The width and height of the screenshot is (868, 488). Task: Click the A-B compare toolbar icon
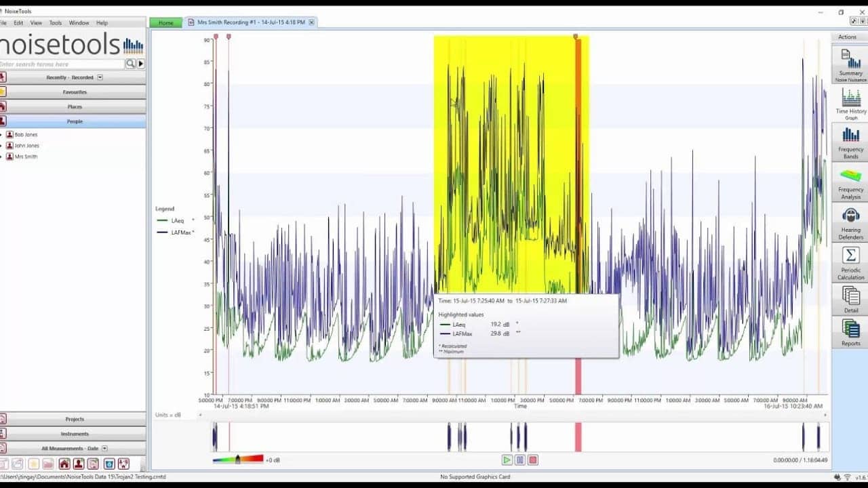[x=123, y=464]
